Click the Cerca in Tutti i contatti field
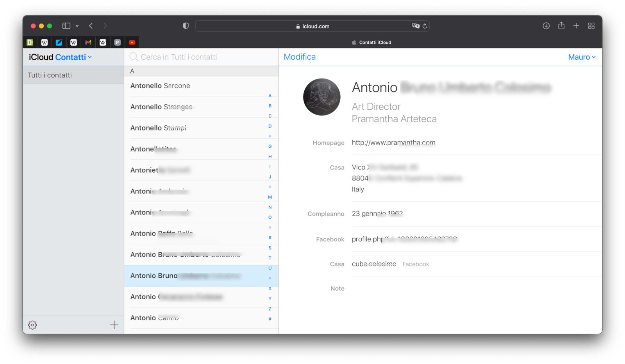Viewport: 625px width, 364px height. 201,57
